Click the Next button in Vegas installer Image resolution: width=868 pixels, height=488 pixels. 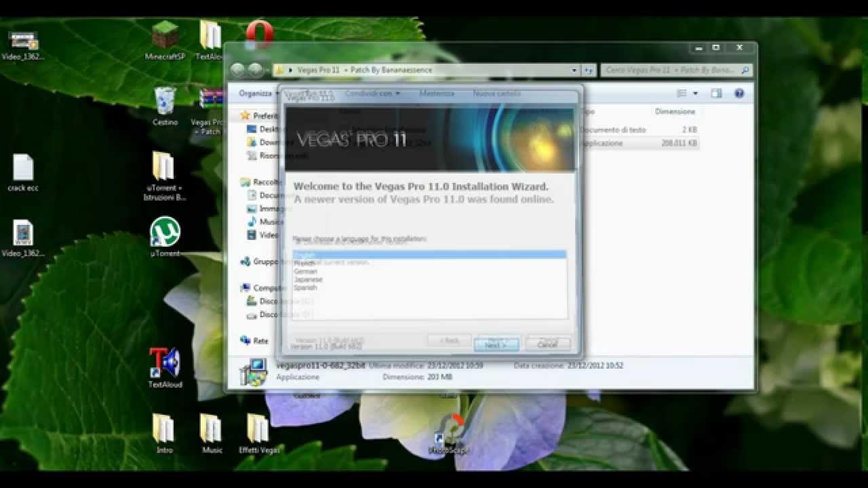(496, 345)
